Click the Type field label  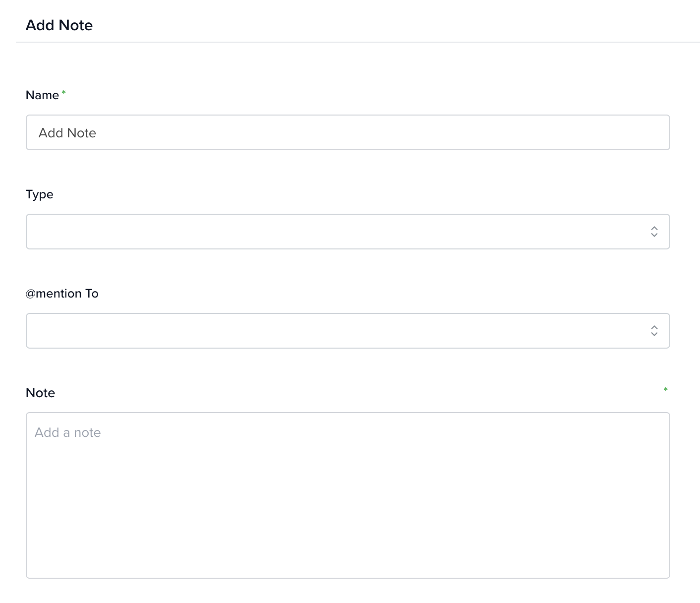(x=39, y=194)
